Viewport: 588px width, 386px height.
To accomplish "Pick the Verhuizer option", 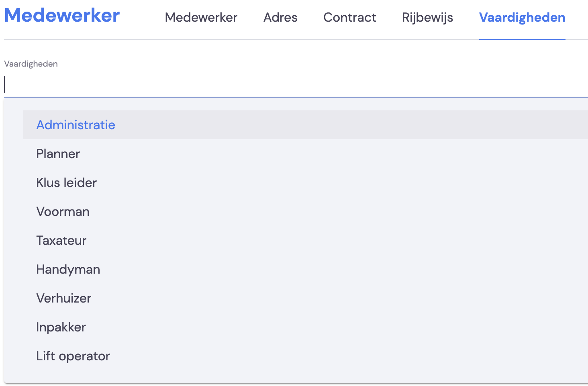I will tap(306, 298).
